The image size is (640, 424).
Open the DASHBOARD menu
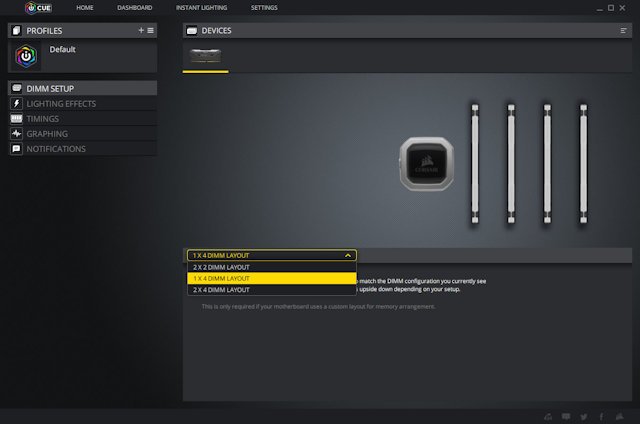(134, 8)
